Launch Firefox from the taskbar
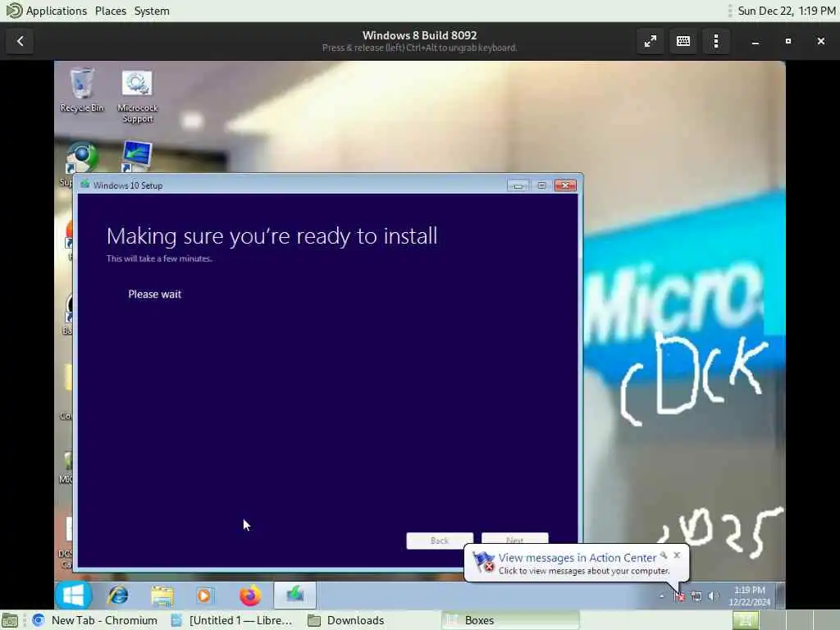 pyautogui.click(x=249, y=596)
